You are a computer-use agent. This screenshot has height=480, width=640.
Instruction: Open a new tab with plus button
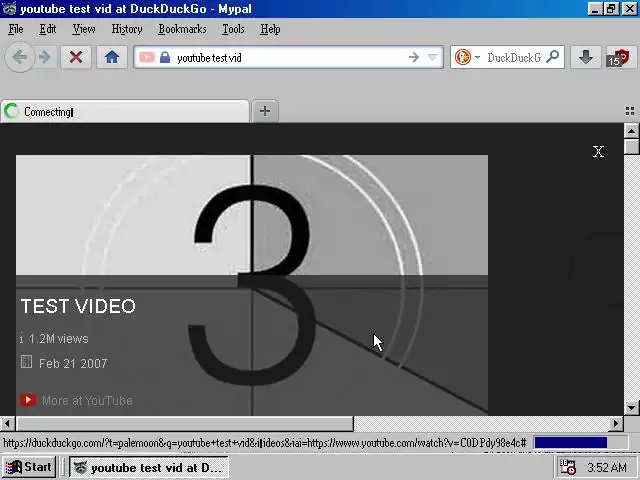pyautogui.click(x=265, y=111)
